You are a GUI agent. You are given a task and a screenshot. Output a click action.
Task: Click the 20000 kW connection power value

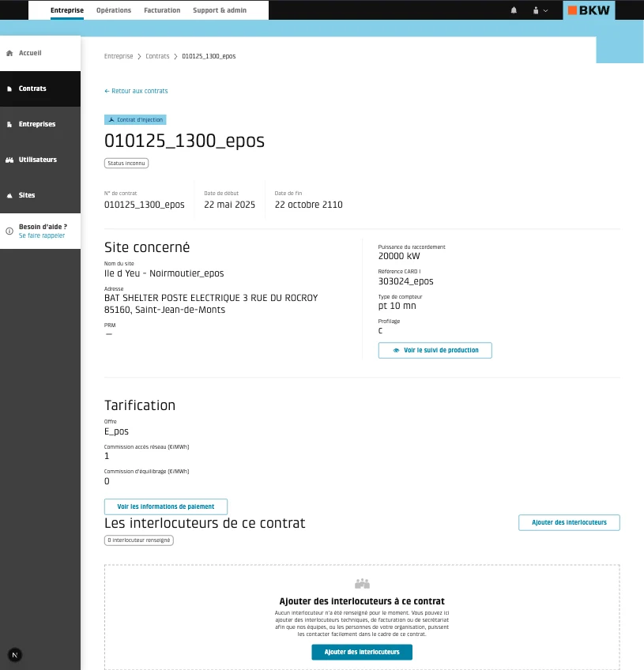[399, 256]
